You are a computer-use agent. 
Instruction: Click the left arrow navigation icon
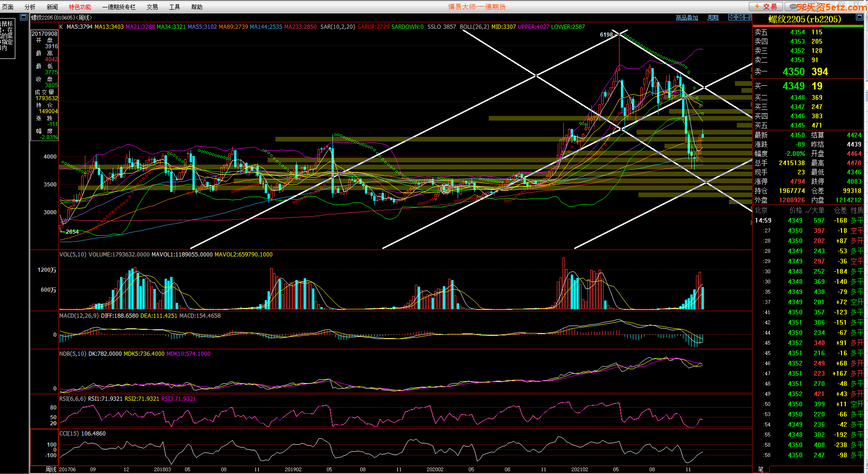732,17
